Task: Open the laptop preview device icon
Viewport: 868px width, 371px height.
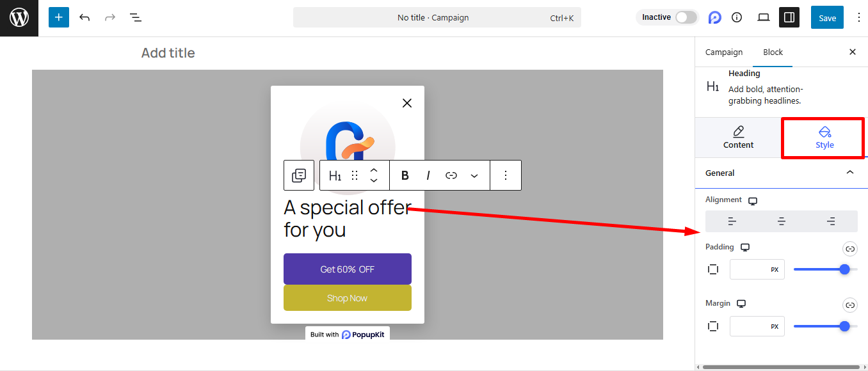Action: 763,17
